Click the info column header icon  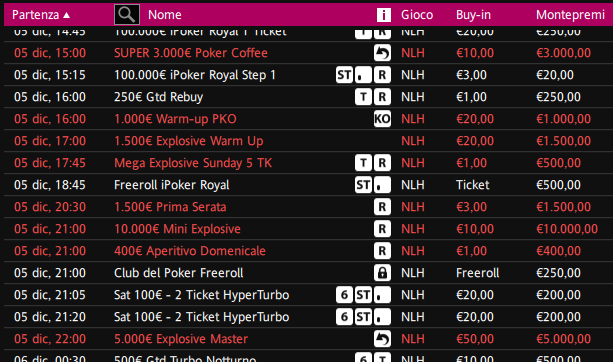(x=384, y=15)
